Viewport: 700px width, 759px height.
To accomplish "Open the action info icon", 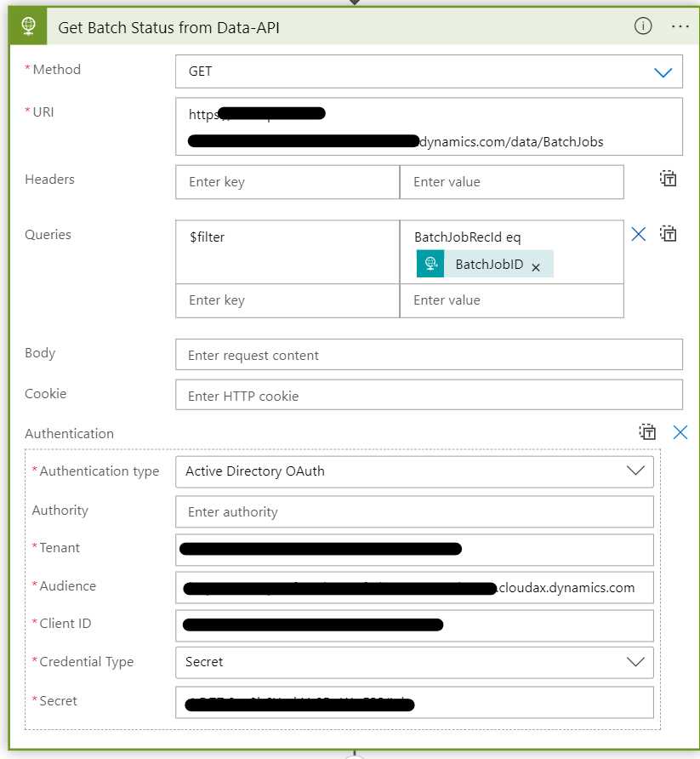I will click(x=643, y=26).
